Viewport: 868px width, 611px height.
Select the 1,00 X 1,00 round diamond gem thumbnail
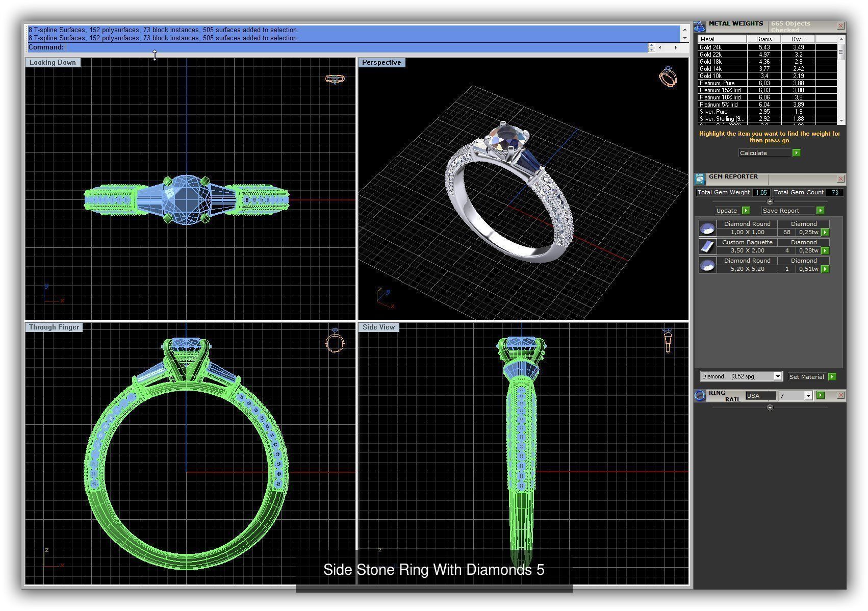(x=707, y=228)
